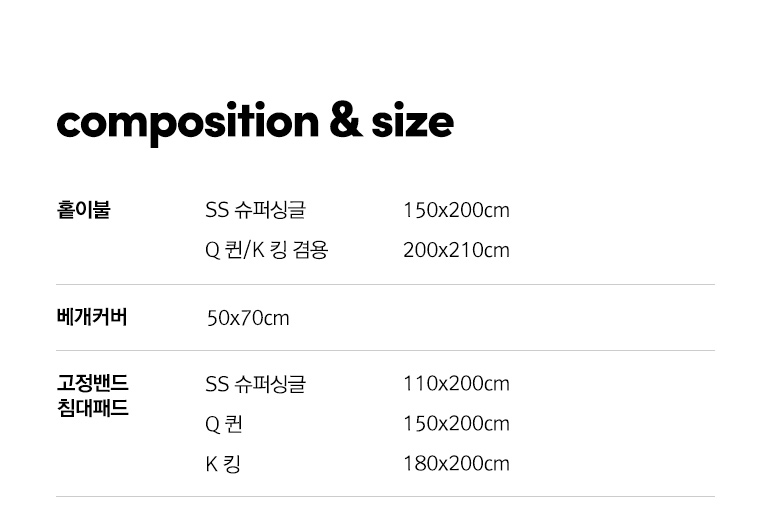Click the ampersand in the heading
The image size is (770, 515).
[x=344, y=121]
